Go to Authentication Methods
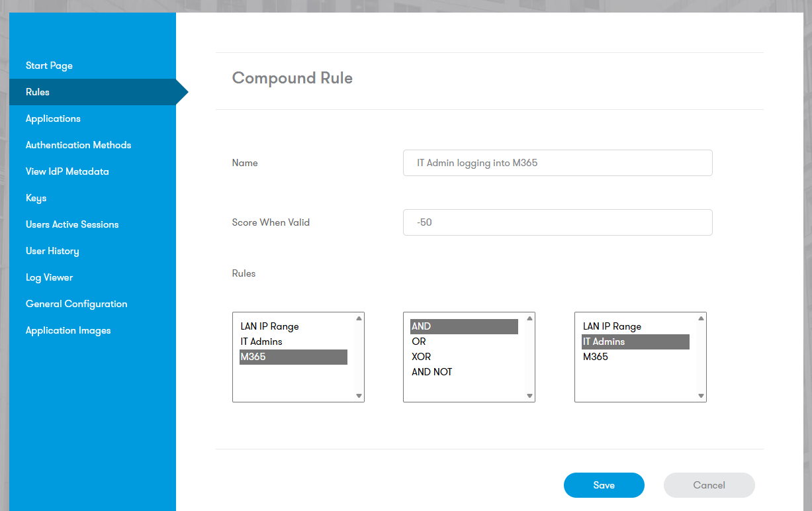Image resolution: width=812 pixels, height=511 pixels. click(78, 145)
